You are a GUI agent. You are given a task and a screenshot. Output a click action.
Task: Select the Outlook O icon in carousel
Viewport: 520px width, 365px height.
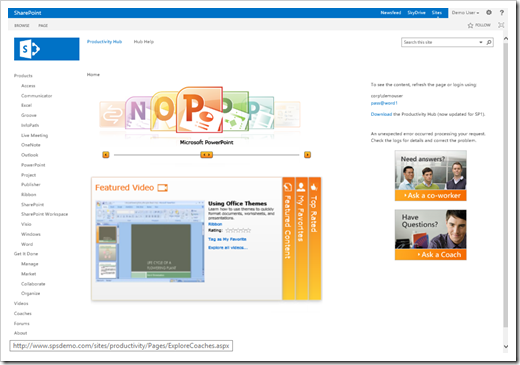[163, 111]
